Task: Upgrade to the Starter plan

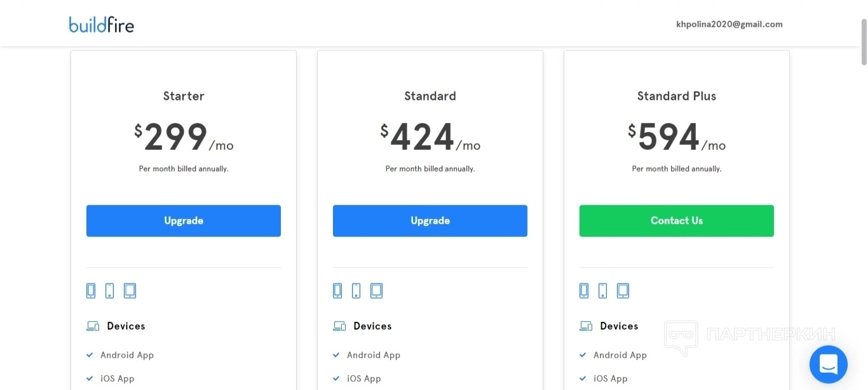Action: point(184,221)
